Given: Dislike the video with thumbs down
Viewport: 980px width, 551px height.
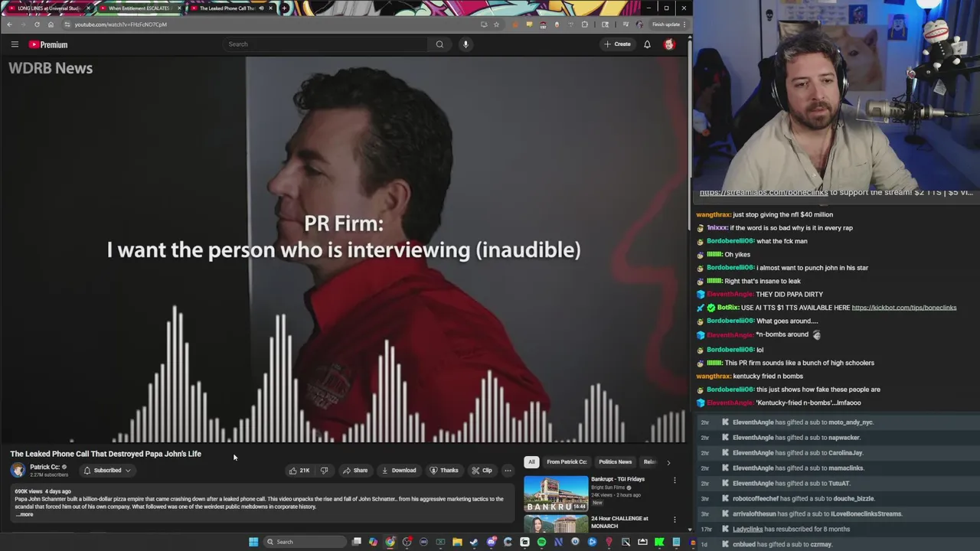Looking at the screenshot, I should [x=324, y=471].
